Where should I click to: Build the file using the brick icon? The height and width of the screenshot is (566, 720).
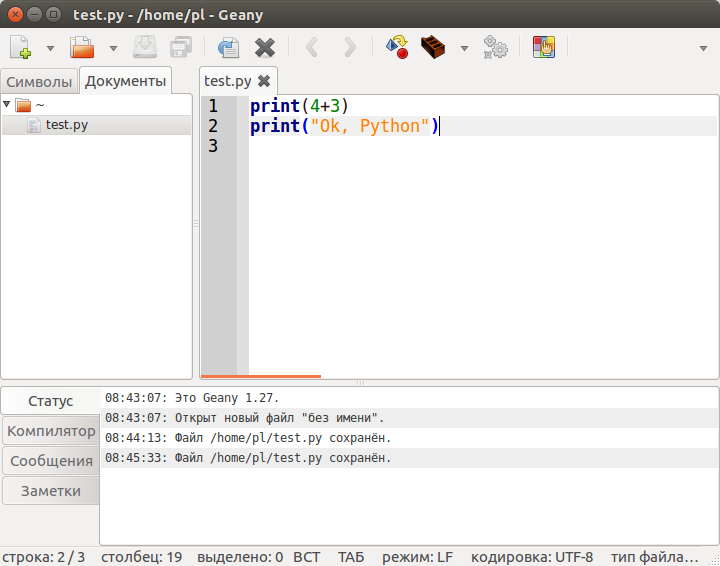(x=433, y=47)
